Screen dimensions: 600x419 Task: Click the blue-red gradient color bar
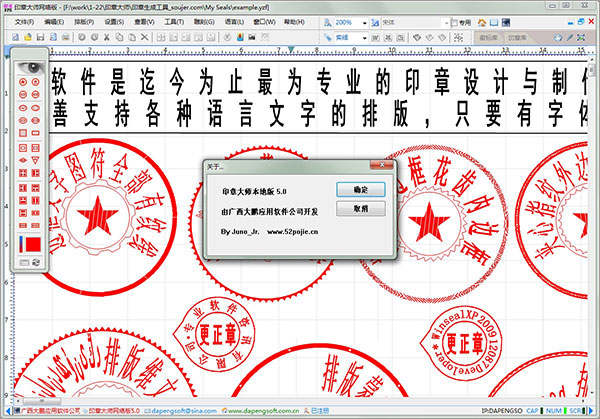21,245
